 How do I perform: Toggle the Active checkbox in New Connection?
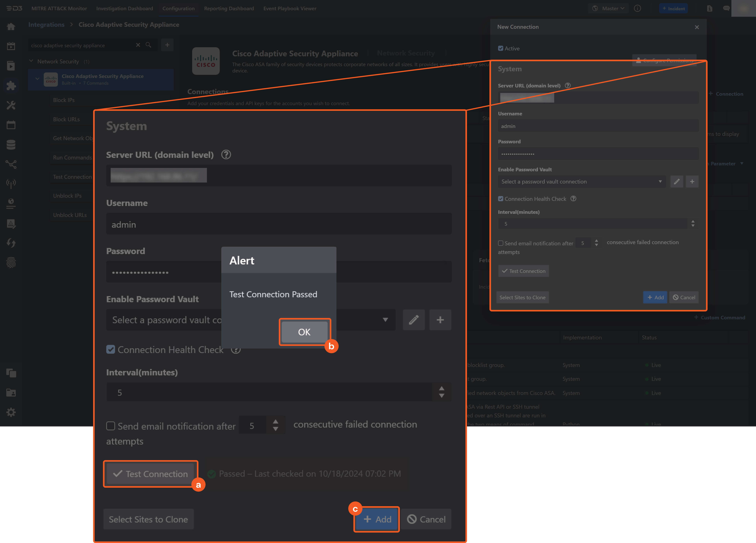click(x=500, y=48)
